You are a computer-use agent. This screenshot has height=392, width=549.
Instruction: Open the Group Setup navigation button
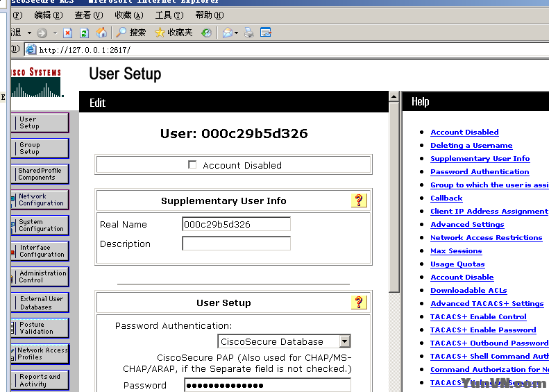pos(40,148)
